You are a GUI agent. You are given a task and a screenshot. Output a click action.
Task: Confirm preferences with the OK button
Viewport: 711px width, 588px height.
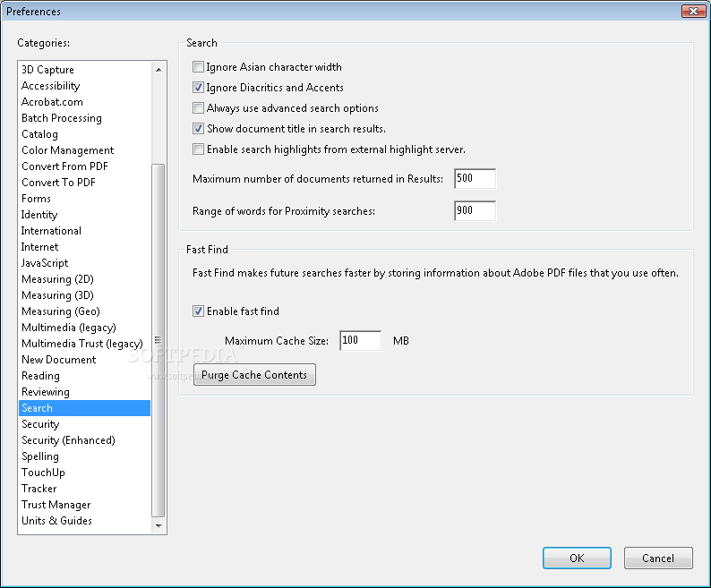tap(577, 558)
